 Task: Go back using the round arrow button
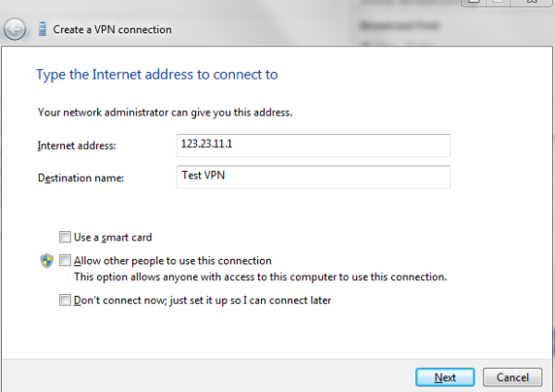point(15,30)
